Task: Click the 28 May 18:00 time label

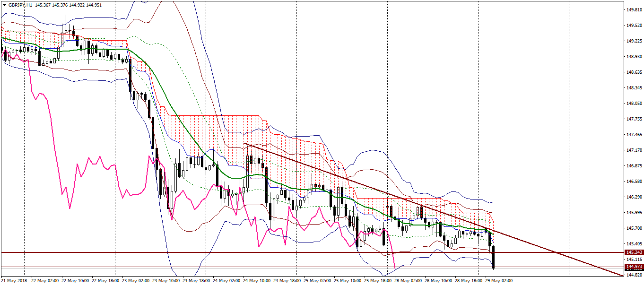Action: (x=468, y=281)
